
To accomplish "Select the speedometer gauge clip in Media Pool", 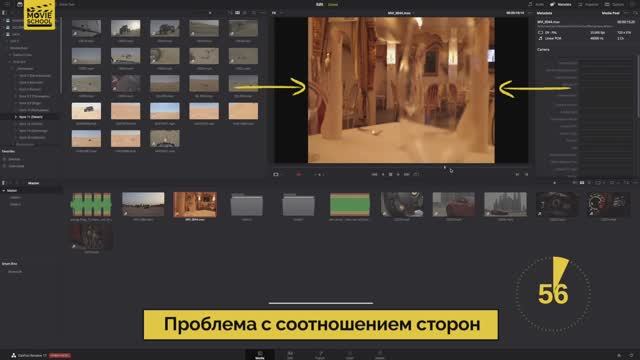I will click(609, 204).
